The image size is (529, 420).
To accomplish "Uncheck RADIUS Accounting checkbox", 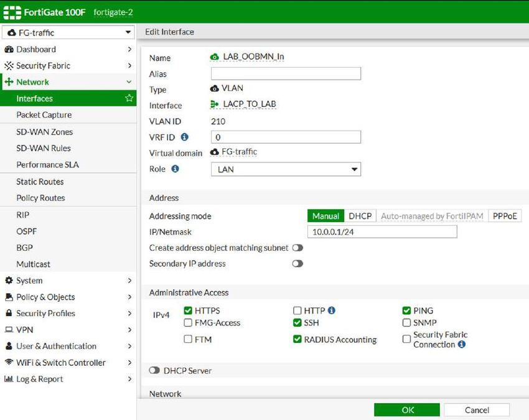I will pyautogui.click(x=297, y=338).
